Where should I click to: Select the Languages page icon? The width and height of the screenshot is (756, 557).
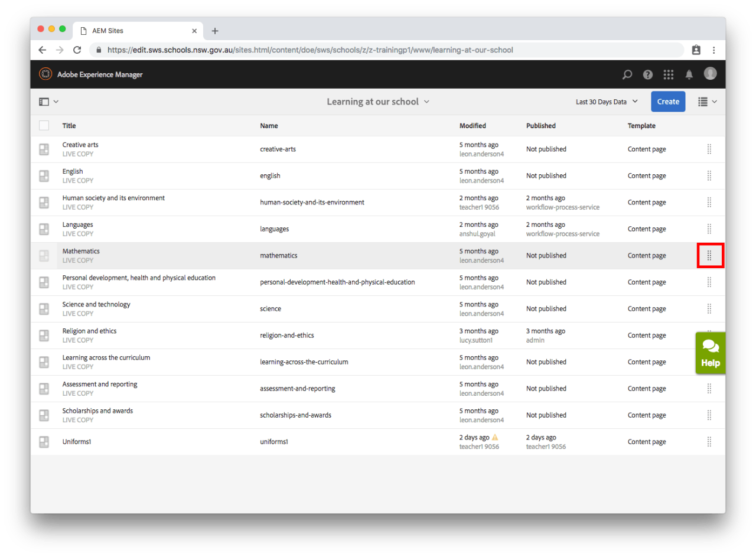44,229
